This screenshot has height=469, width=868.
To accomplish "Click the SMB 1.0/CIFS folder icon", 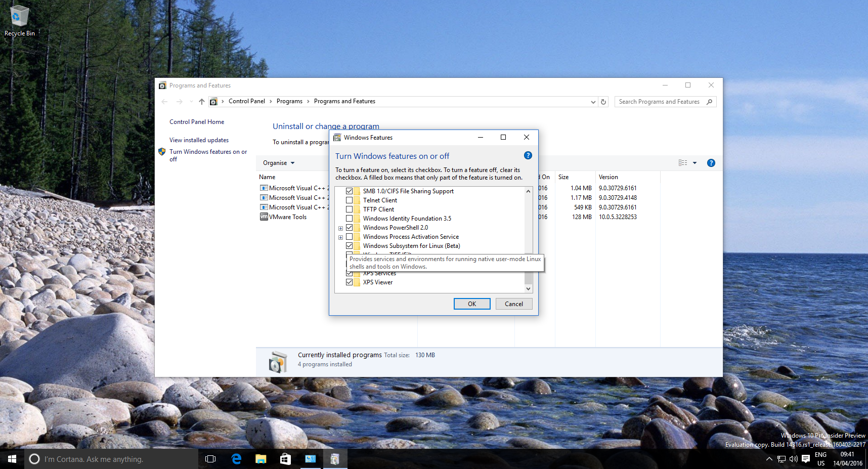I will point(357,191).
